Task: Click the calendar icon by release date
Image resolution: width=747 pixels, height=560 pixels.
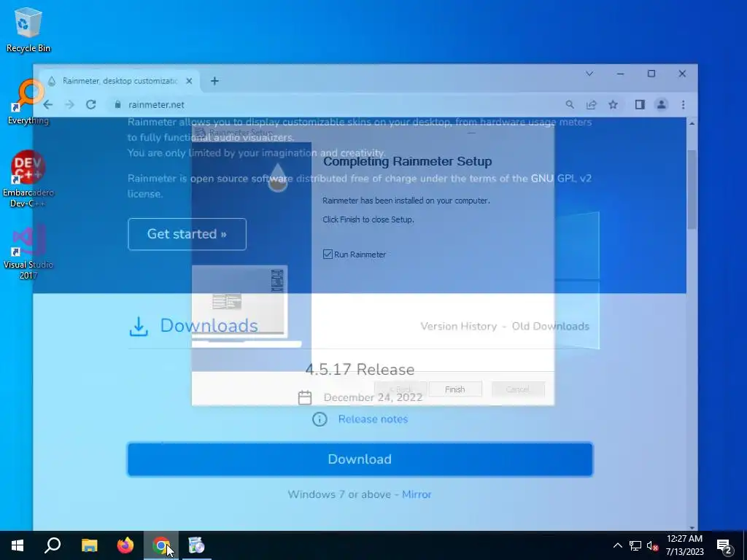Action: [x=305, y=397]
